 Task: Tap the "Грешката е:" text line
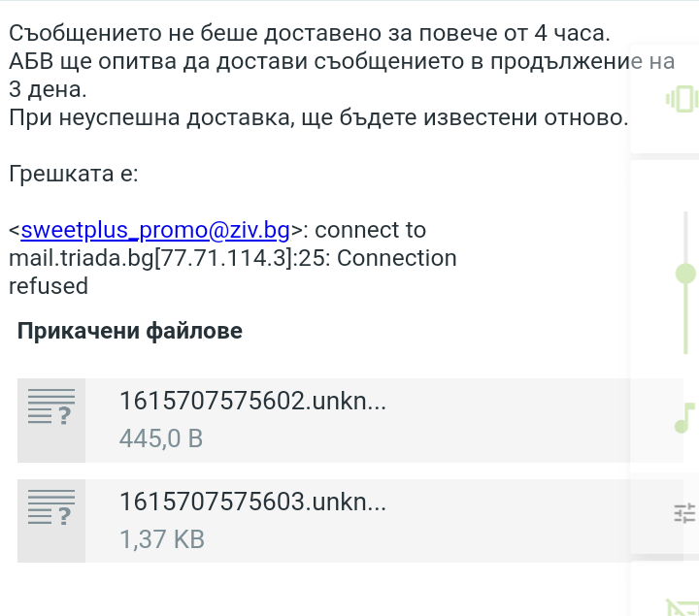point(74,175)
